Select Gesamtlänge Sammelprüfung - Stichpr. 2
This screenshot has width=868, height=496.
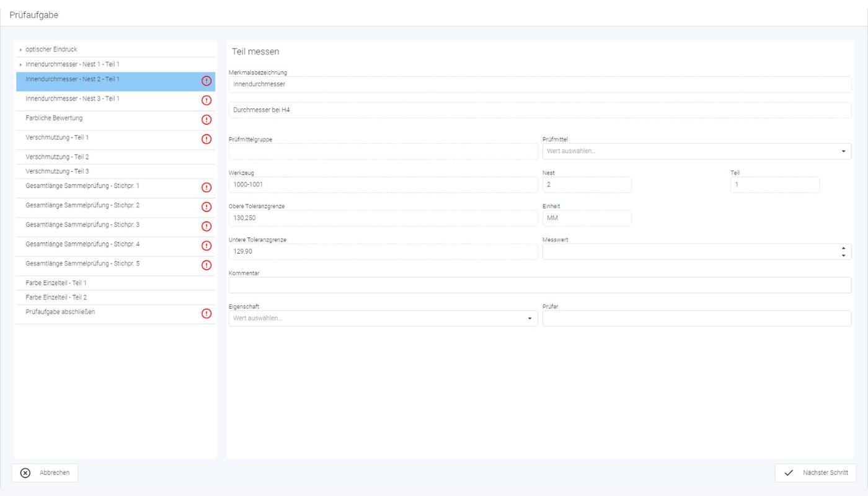(115, 206)
